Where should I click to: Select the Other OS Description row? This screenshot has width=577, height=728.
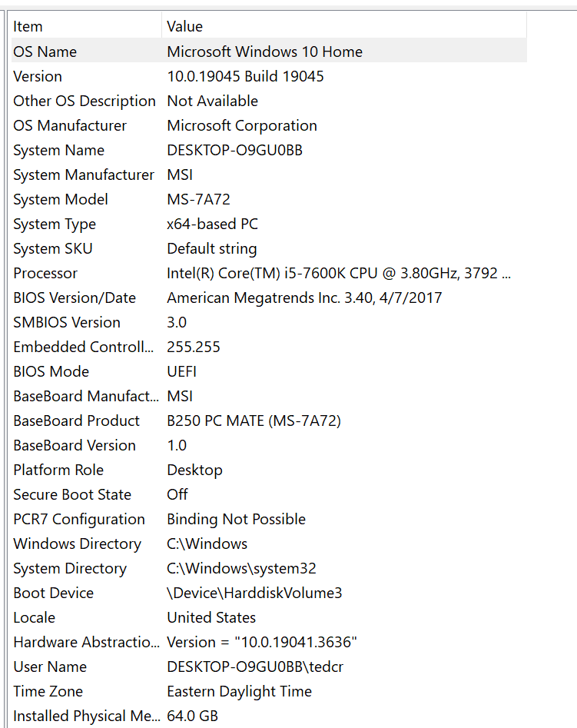[269, 101]
